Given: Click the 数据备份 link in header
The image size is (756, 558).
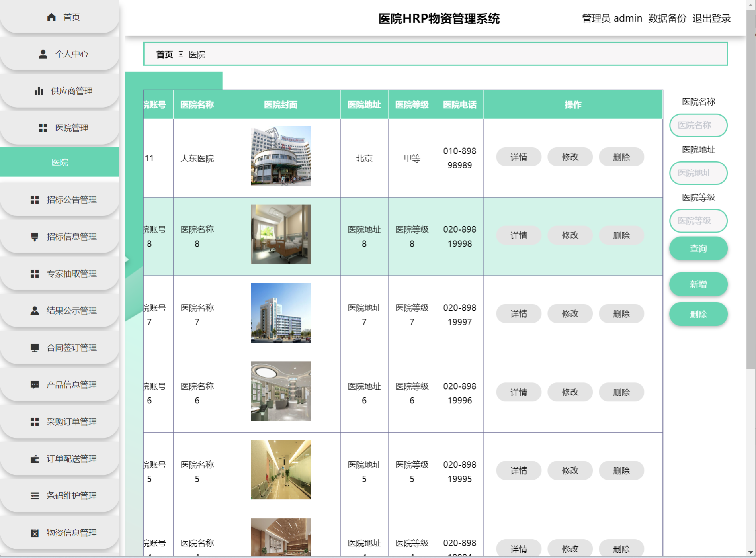Looking at the screenshot, I should [667, 18].
